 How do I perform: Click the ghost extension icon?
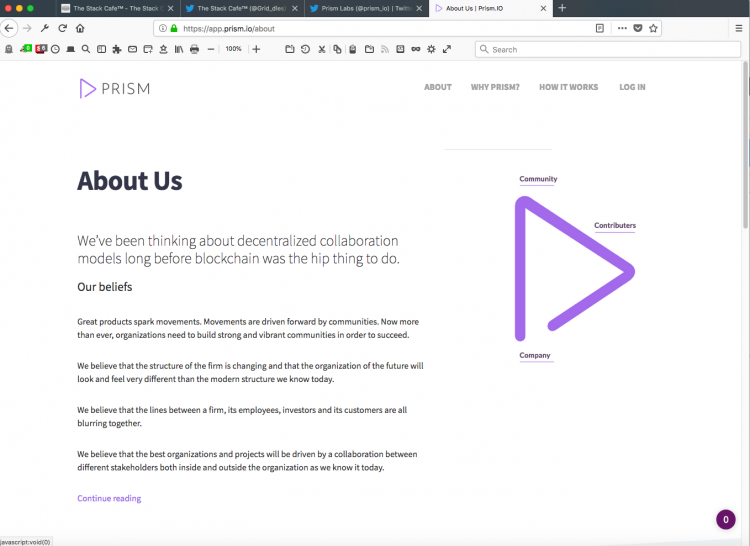[x=9, y=49]
